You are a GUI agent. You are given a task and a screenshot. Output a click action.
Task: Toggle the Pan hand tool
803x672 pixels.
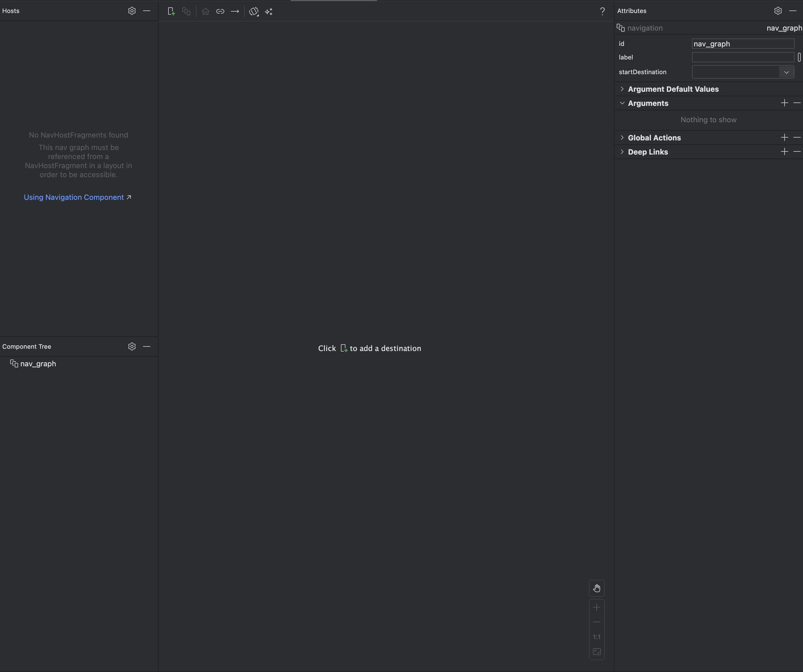click(x=597, y=588)
